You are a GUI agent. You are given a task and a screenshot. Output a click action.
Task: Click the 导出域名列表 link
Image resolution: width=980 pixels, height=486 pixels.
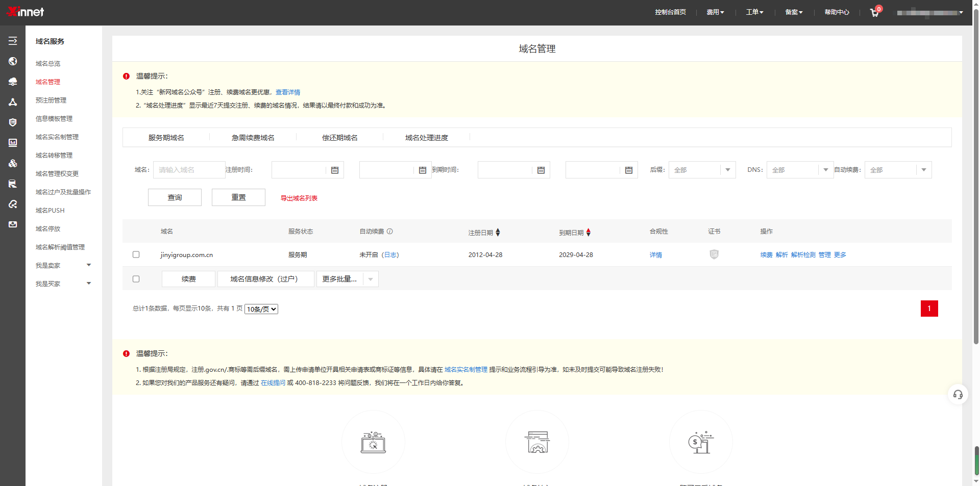point(298,198)
